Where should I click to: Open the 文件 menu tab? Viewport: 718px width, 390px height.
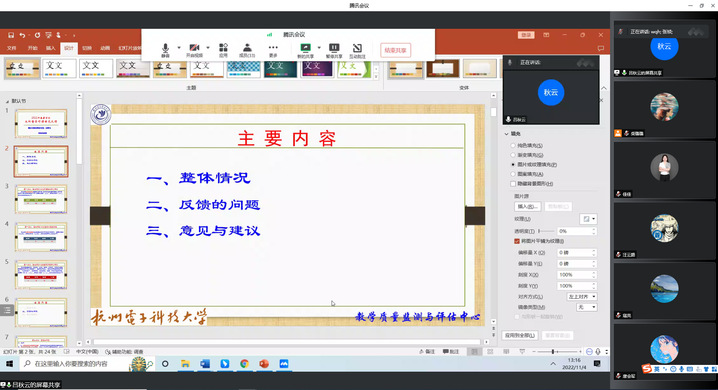[12, 48]
